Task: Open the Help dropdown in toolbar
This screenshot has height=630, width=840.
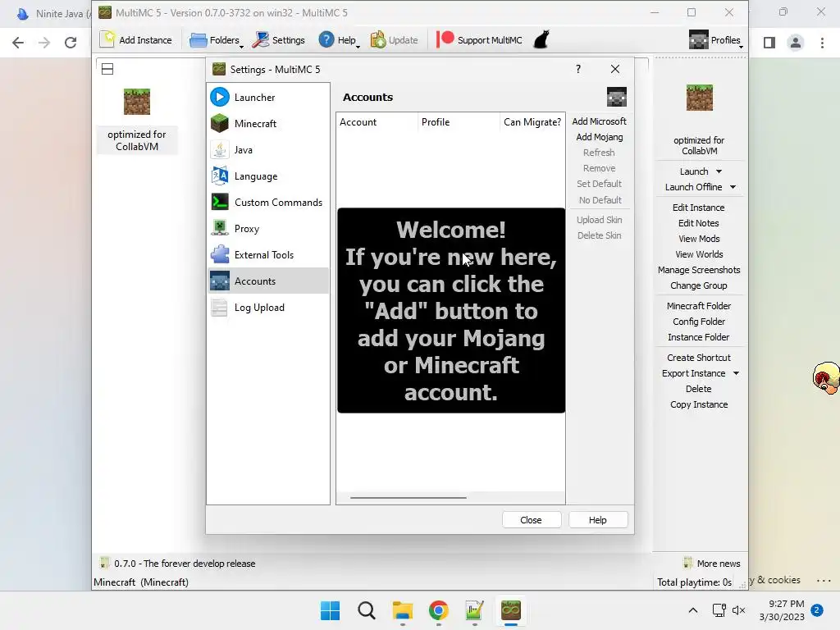Action: tap(339, 40)
